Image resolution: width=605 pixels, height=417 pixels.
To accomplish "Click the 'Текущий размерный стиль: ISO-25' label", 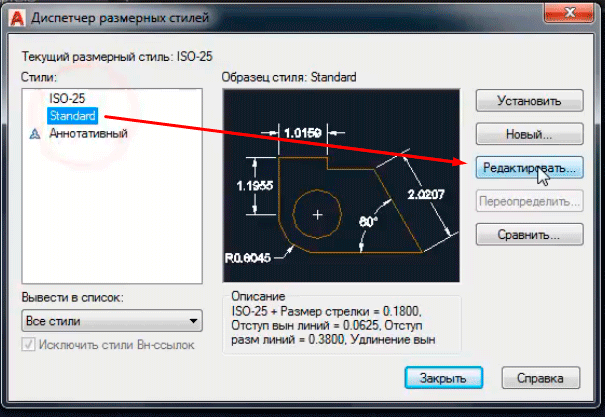I will click(x=117, y=57).
